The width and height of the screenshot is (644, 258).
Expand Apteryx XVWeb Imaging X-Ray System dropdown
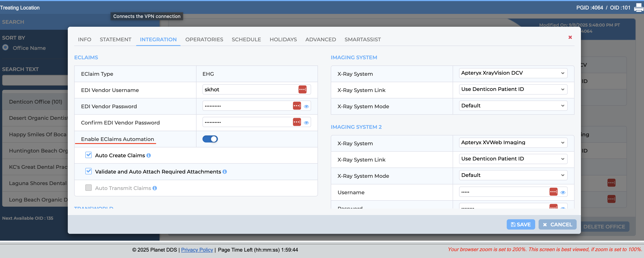513,143
